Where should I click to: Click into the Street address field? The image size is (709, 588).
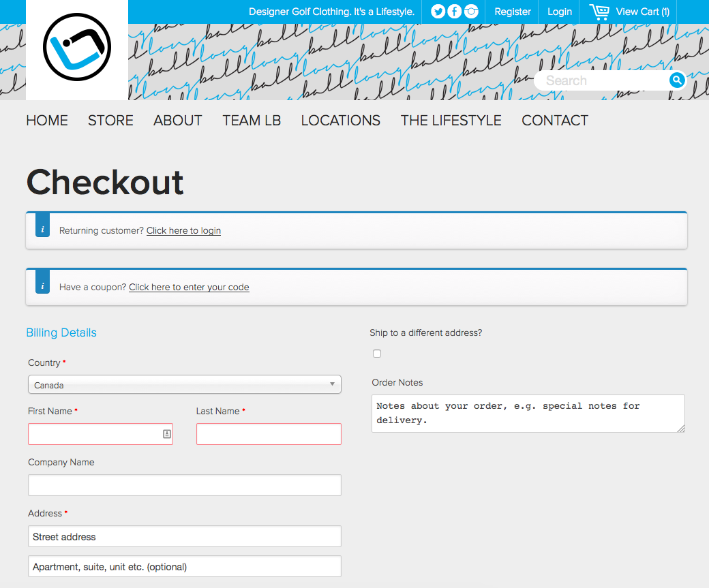click(x=184, y=536)
